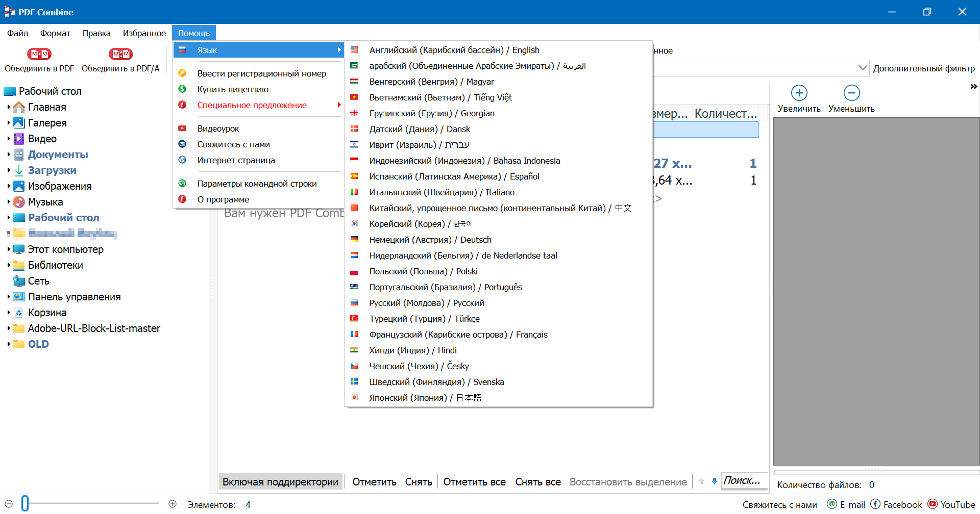This screenshot has width=980, height=514.
Task: Open the Файл menu
Action: coord(18,33)
